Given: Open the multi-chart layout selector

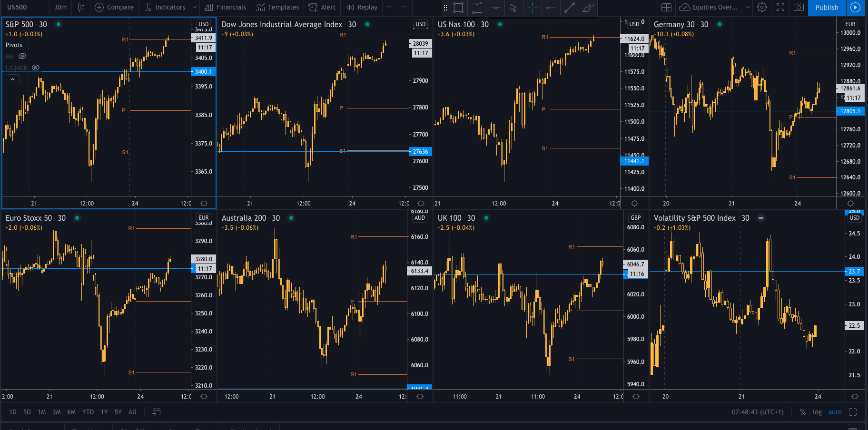Looking at the screenshot, I should [x=666, y=7].
